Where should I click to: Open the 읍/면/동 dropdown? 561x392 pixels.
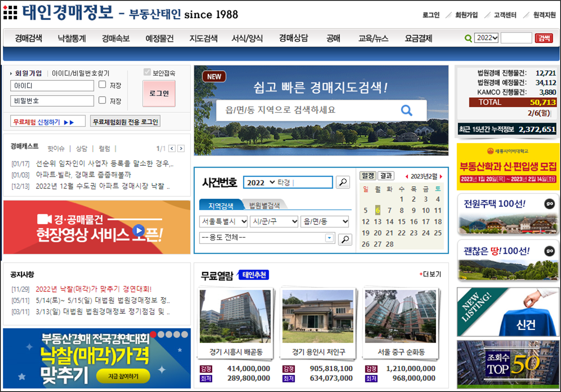click(325, 221)
